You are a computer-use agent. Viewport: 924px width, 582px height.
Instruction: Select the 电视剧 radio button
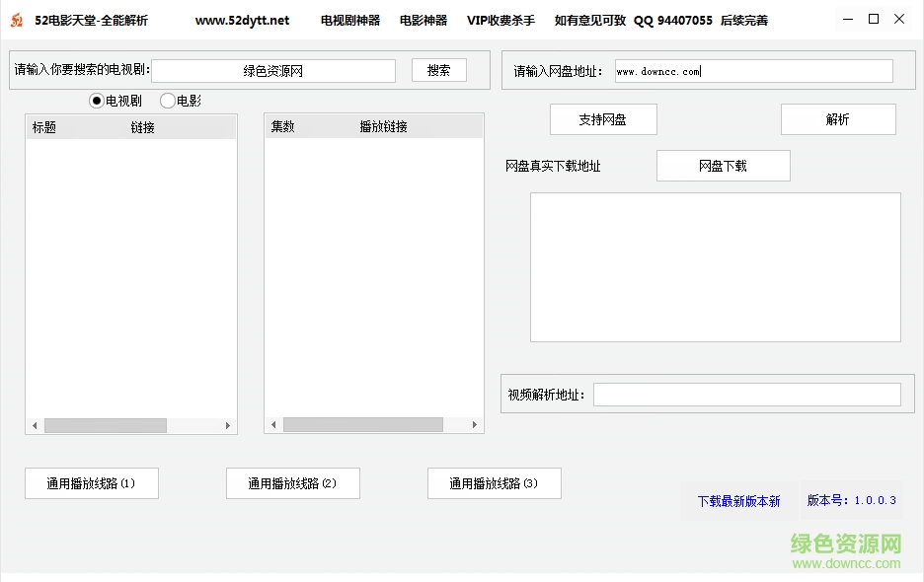click(x=97, y=100)
